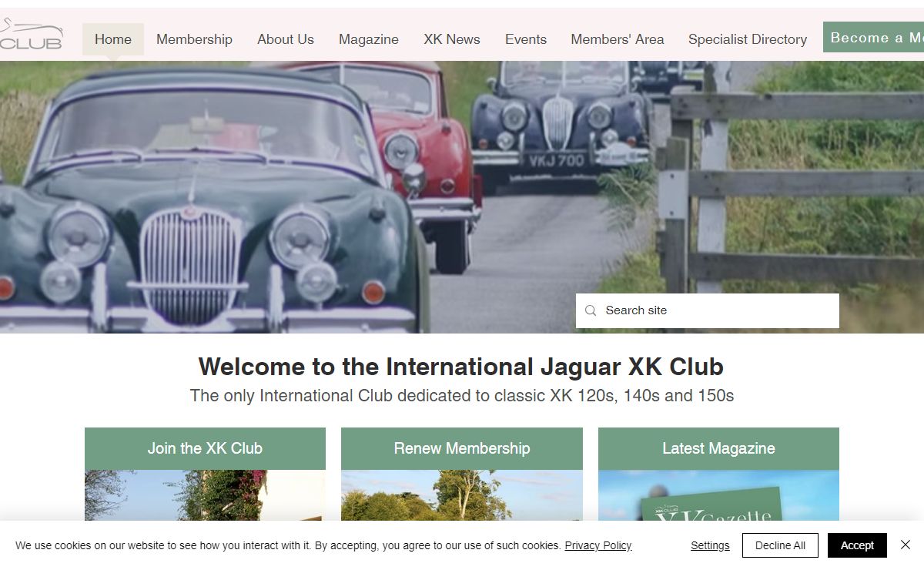This screenshot has width=924, height=570.
Task: Click the Become a Member button
Action: coord(874,37)
